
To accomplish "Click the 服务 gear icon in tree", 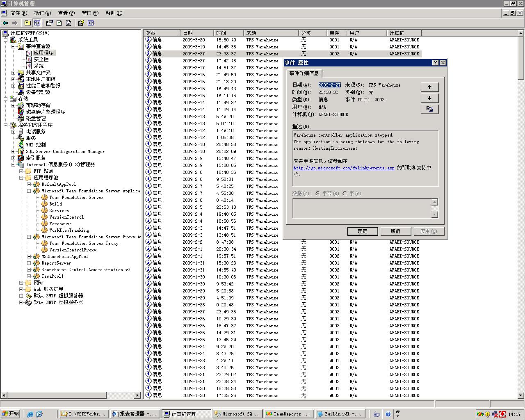I will [21, 138].
